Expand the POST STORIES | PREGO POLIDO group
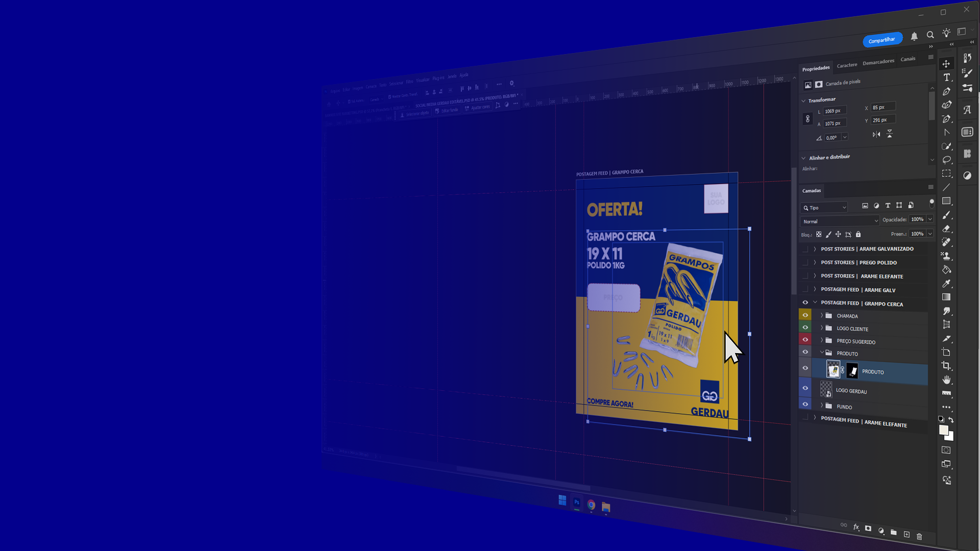The height and width of the screenshot is (551, 980). 815,262
